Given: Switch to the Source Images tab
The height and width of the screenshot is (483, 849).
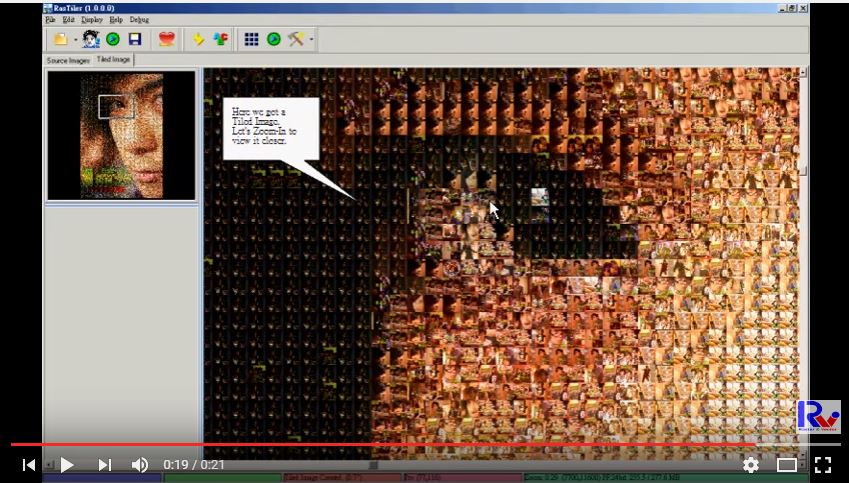Looking at the screenshot, I should coord(68,60).
